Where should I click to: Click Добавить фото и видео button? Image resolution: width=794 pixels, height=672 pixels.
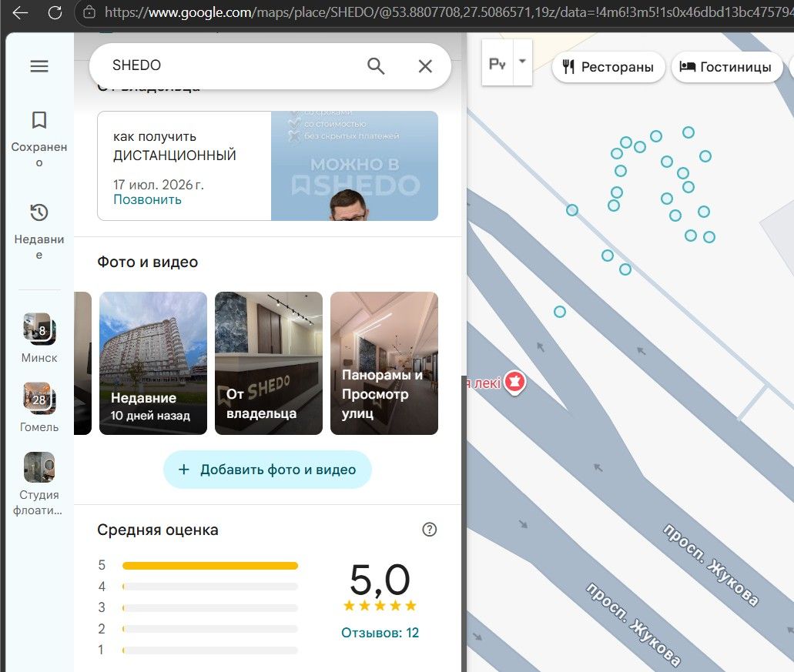click(267, 470)
